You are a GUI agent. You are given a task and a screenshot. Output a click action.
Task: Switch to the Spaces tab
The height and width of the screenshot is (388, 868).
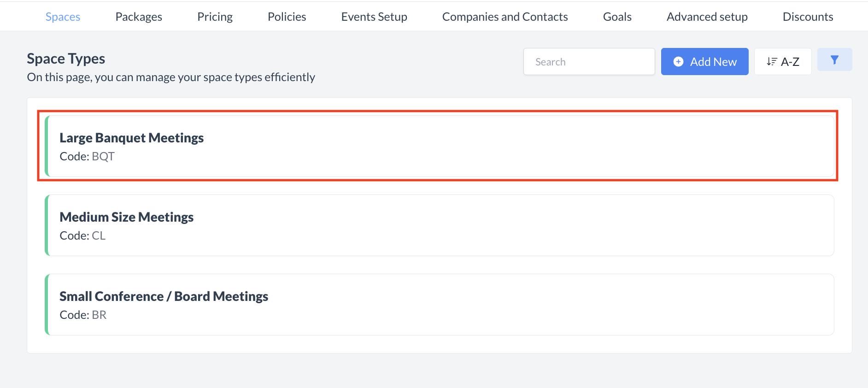pyautogui.click(x=63, y=17)
